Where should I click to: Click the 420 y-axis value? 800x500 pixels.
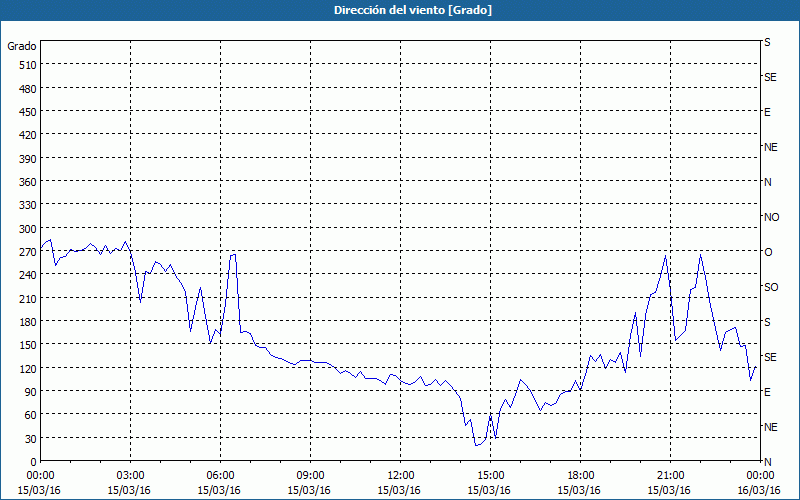point(29,136)
